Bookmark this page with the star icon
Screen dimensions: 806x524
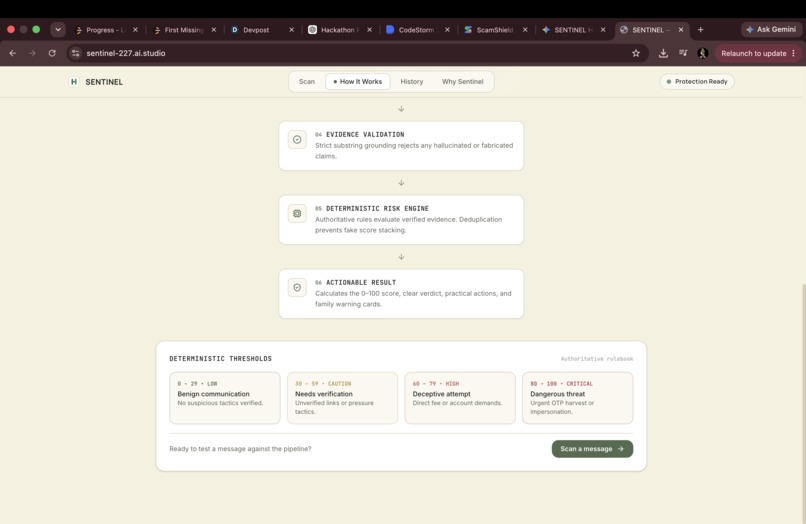(x=636, y=53)
